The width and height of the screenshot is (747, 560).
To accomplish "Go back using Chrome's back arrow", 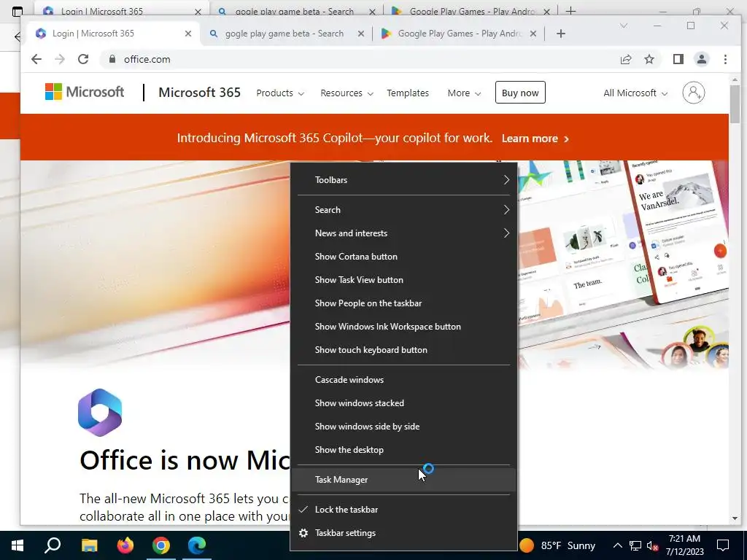I will coord(36,59).
